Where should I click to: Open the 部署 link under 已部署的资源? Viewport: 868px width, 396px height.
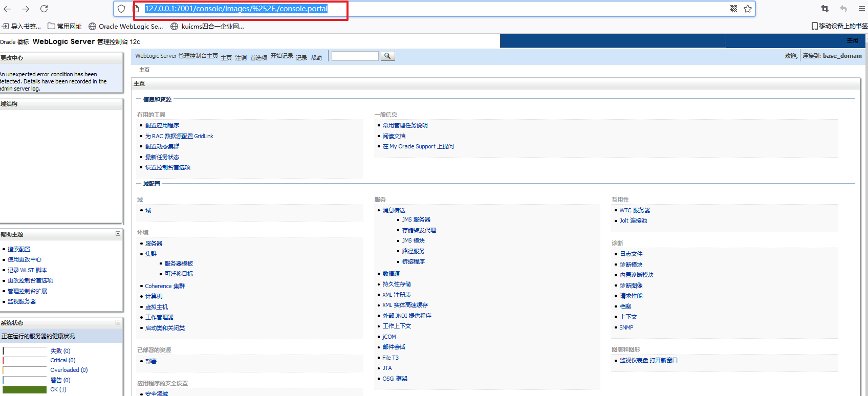[x=151, y=361]
